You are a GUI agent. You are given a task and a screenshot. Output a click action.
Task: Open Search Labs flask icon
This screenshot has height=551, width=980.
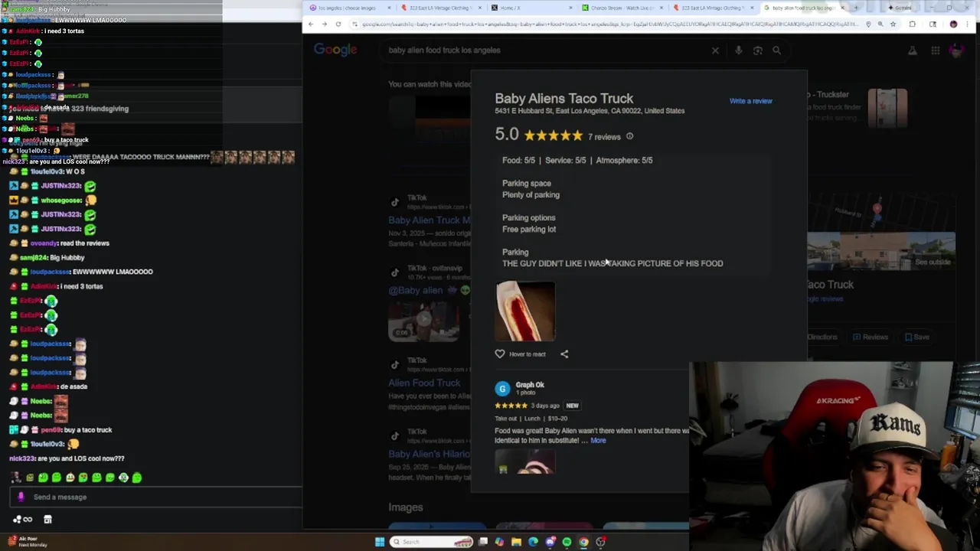(x=912, y=51)
